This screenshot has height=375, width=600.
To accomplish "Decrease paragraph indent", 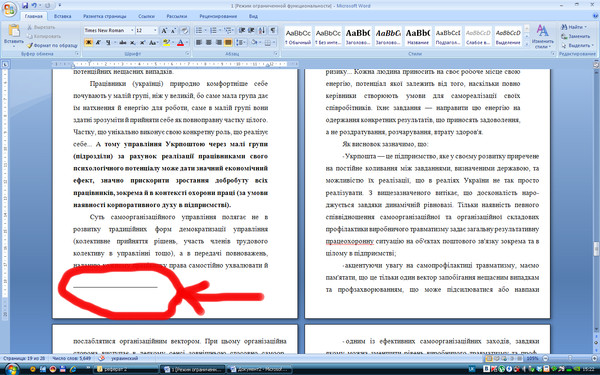I will tap(241, 31).
